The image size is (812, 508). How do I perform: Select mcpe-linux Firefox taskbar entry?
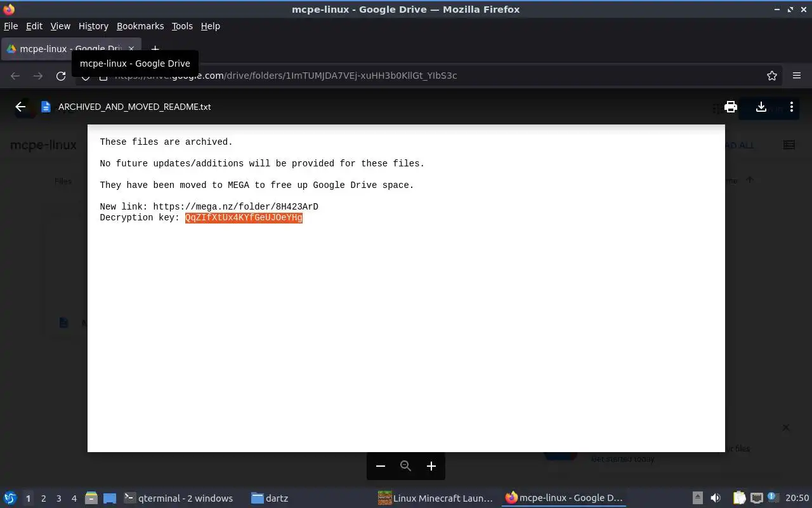coord(564,498)
